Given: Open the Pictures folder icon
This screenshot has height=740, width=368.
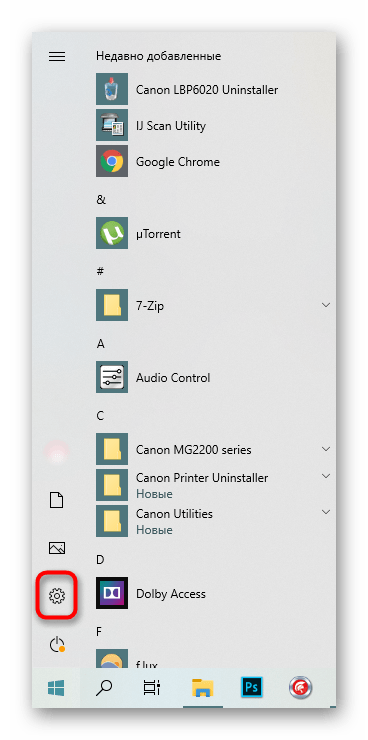Looking at the screenshot, I should coord(57,548).
